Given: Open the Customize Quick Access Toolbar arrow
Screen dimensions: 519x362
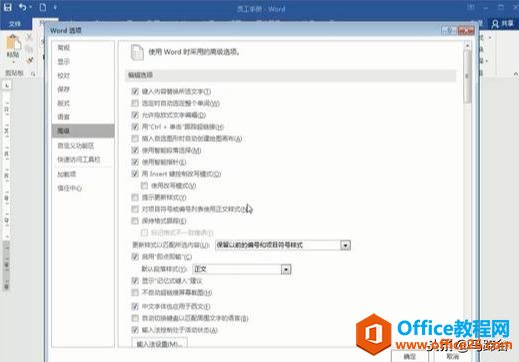Looking at the screenshot, I should coord(55,7).
